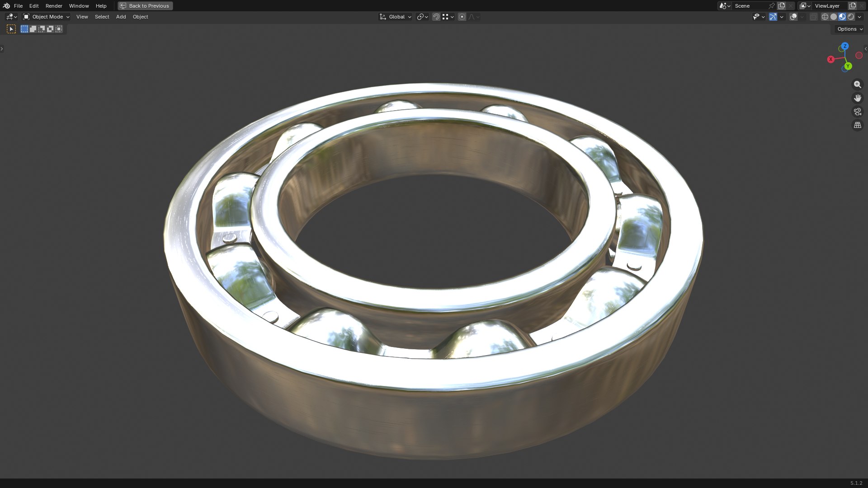
Task: Click the Back to Previous button
Action: tap(145, 6)
